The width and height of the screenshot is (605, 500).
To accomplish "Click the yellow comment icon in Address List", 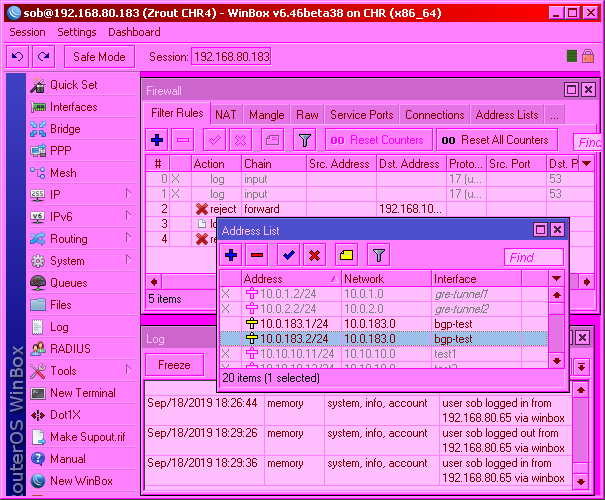I will coord(346,255).
